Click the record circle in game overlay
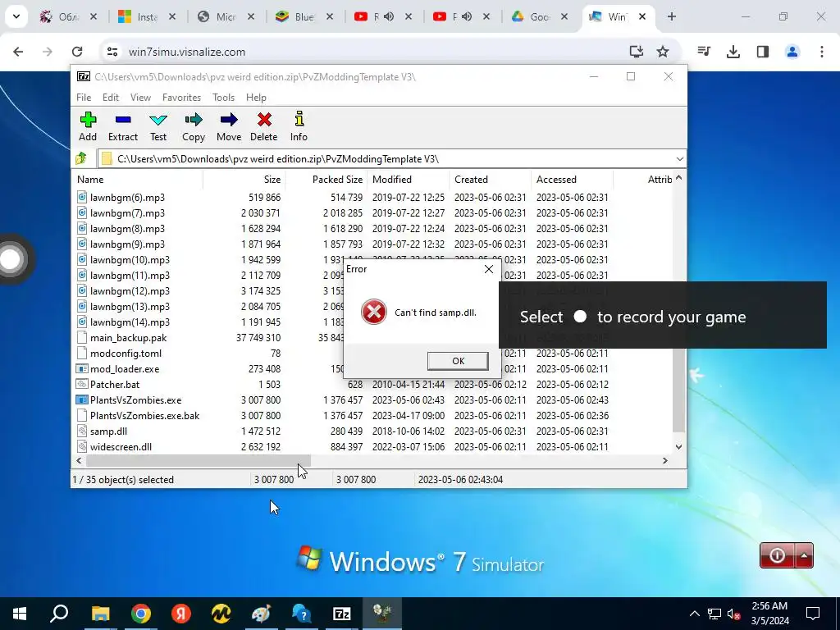Screen dimensions: 840x630 [x=580, y=316]
